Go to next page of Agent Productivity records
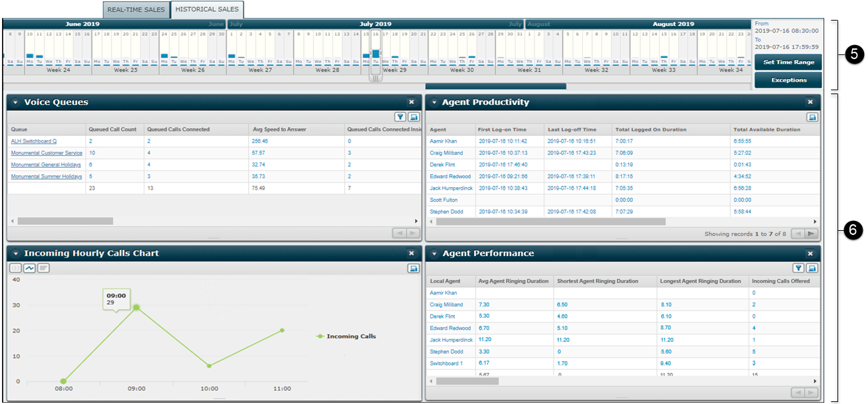This screenshot has width=868, height=404. click(x=812, y=234)
